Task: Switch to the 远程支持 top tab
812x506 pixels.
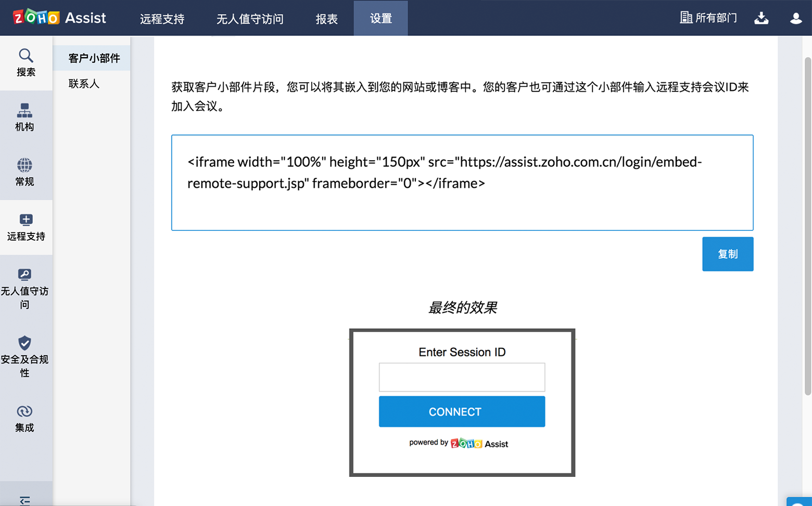Action: click(x=162, y=19)
